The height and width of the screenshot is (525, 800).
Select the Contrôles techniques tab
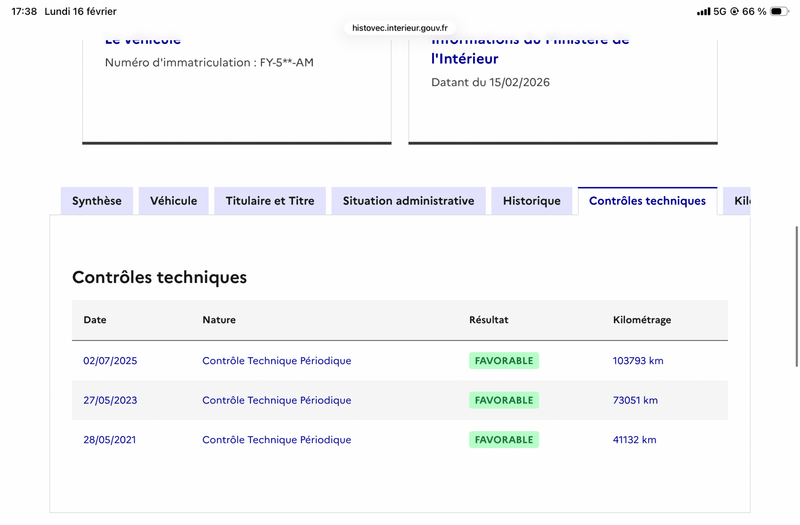click(647, 201)
